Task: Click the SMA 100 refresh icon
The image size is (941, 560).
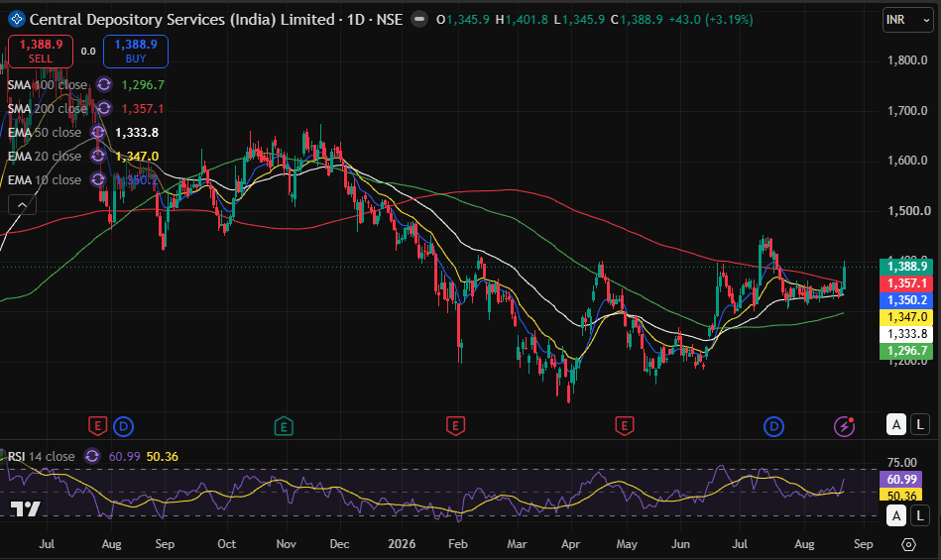Action: point(104,84)
